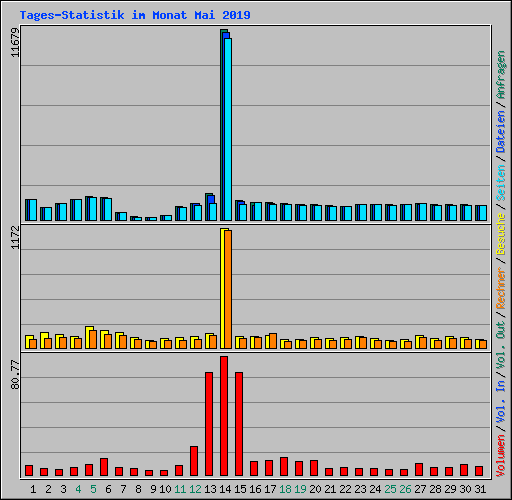Click the x-axis day label 9
Screen dimensions: 512x500
point(153,489)
